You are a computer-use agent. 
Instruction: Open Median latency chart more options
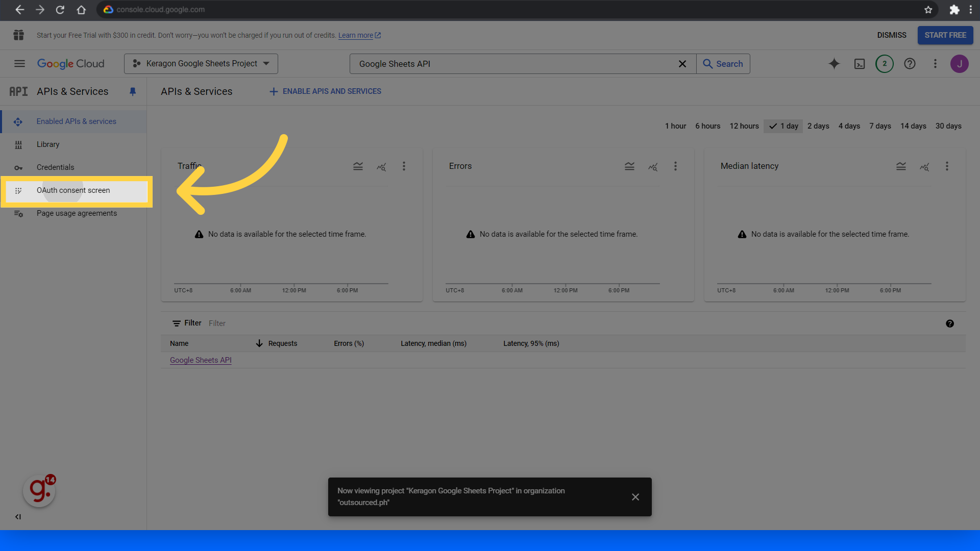(x=947, y=166)
